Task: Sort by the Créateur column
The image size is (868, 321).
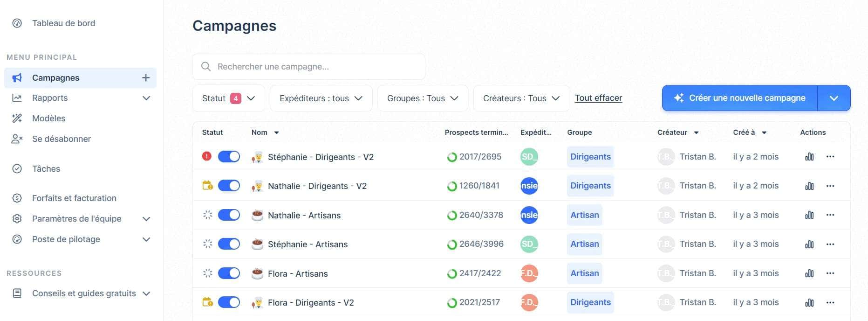Action: pos(678,133)
